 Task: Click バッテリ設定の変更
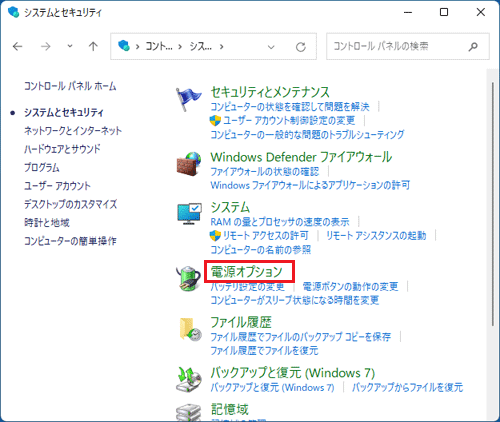[248, 286]
